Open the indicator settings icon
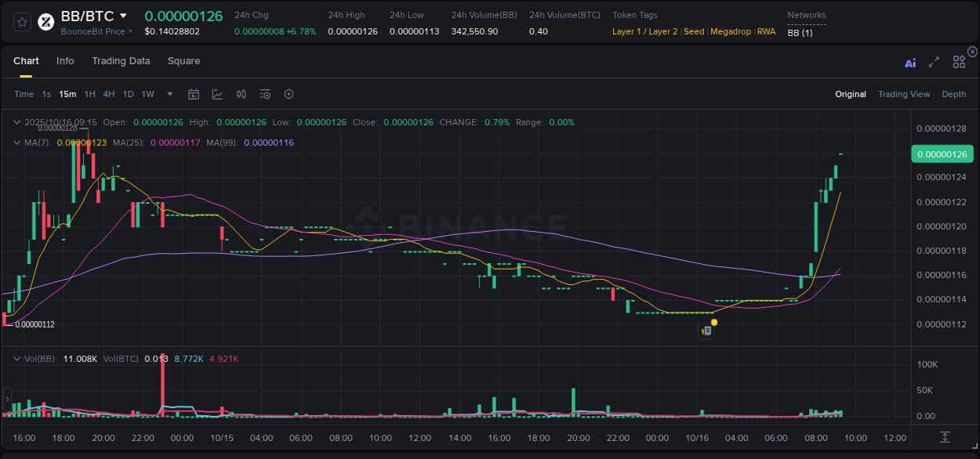This screenshot has height=459, width=980. [264, 93]
